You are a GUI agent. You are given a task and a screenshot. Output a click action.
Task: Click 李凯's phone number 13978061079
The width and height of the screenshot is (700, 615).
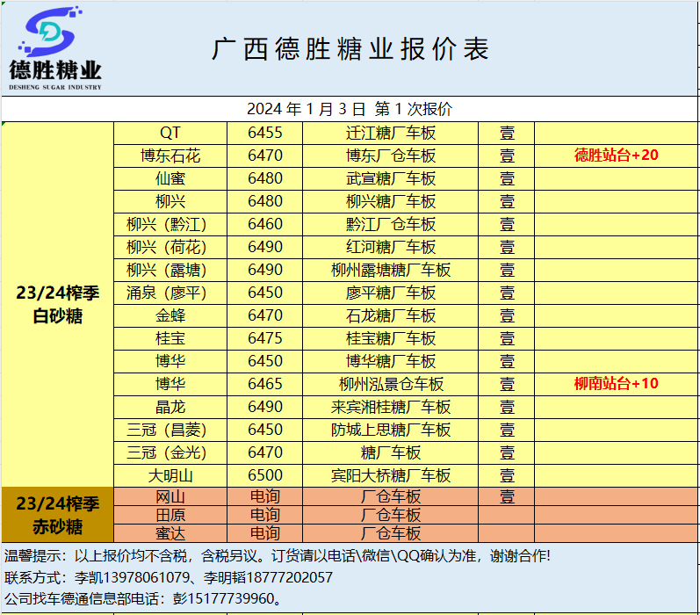click(149, 577)
